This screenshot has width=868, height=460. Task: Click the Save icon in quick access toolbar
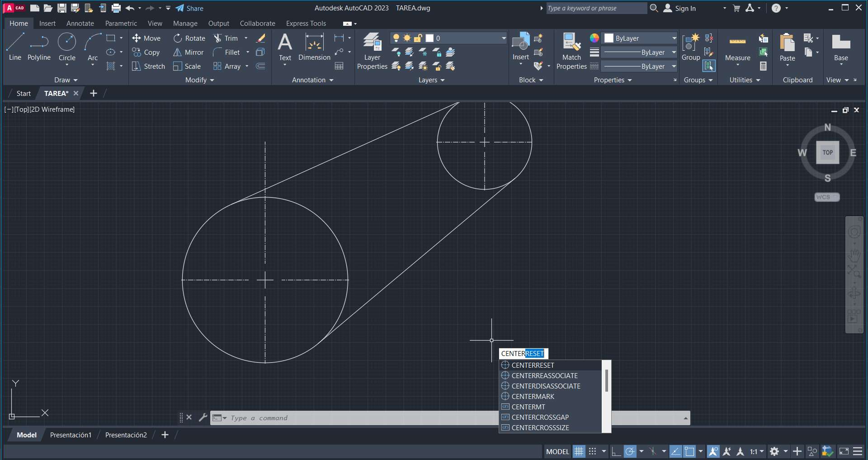[x=62, y=8]
